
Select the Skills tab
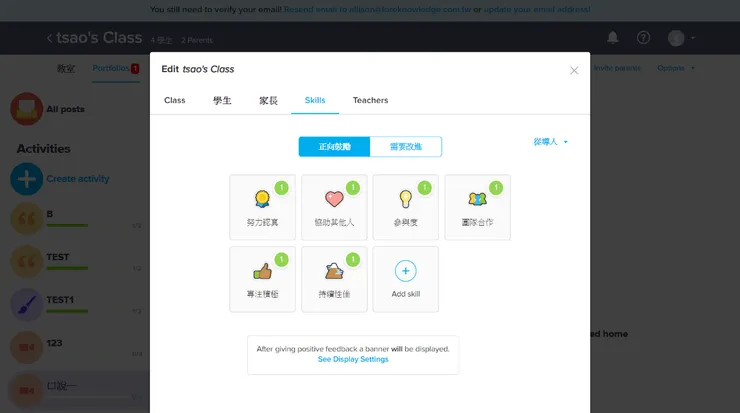pos(315,100)
